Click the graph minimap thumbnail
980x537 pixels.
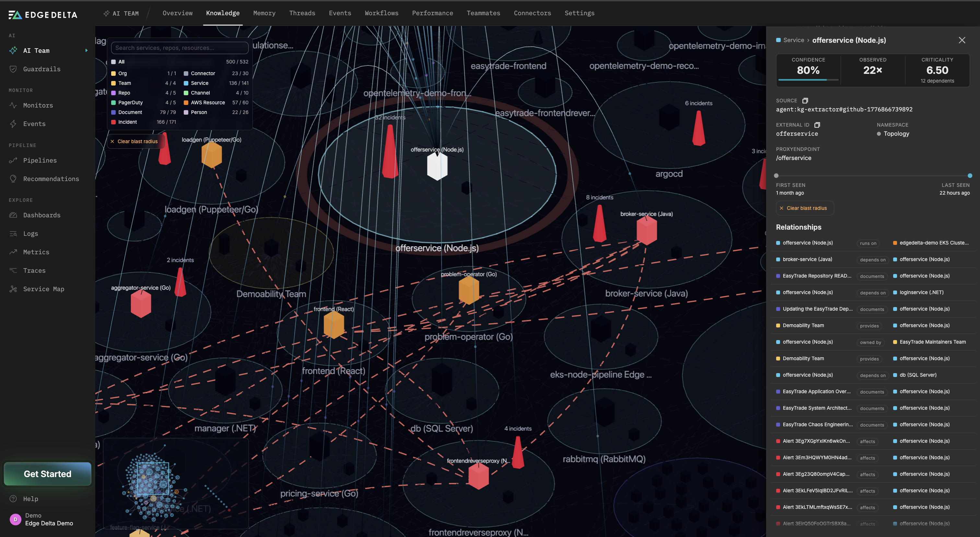176,483
